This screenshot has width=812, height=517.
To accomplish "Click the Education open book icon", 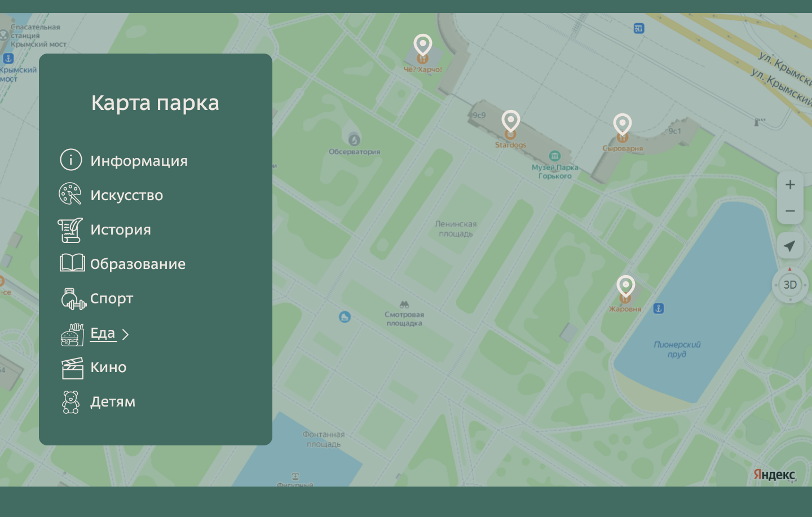I will click(x=72, y=263).
